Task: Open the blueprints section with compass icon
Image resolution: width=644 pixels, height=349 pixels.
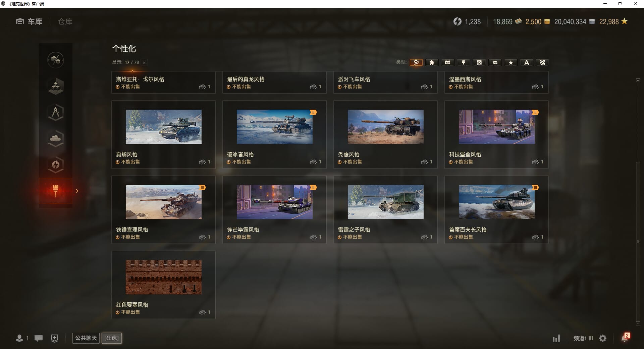Action: tap(56, 112)
